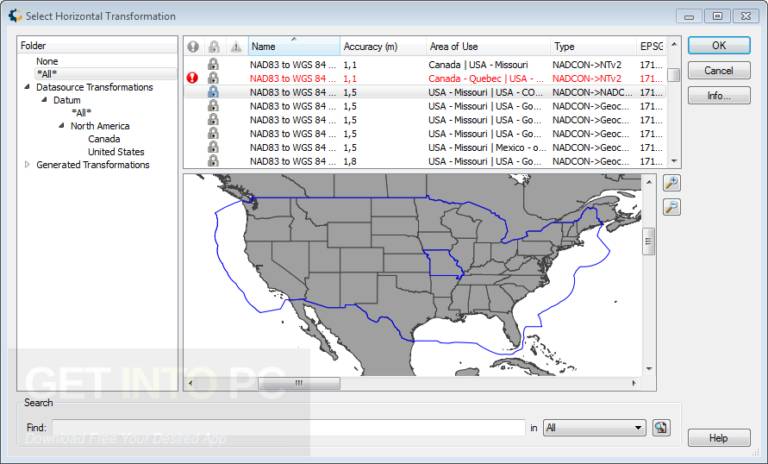Select United States in the folder tree
The height and width of the screenshot is (464, 768).
(x=116, y=151)
